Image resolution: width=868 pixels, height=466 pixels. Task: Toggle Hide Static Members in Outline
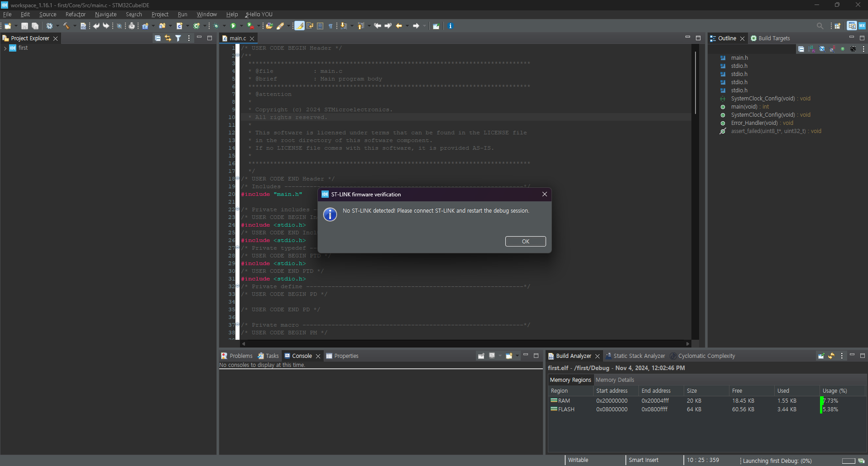(832, 49)
